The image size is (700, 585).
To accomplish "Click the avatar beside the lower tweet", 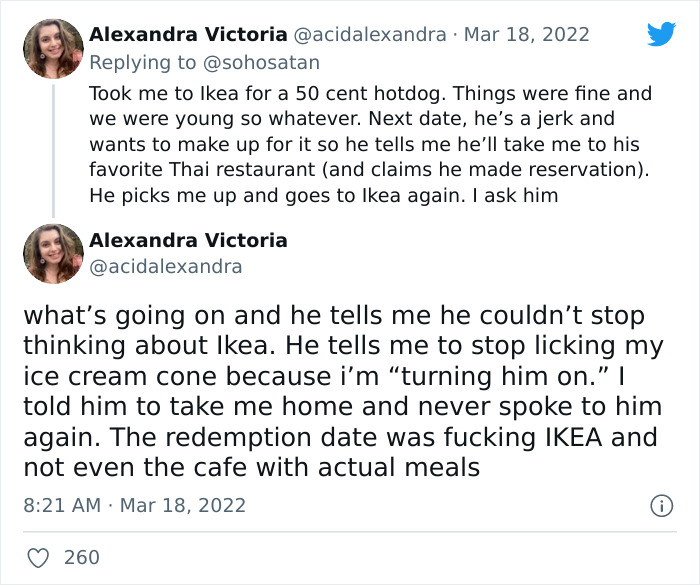I will (53, 253).
